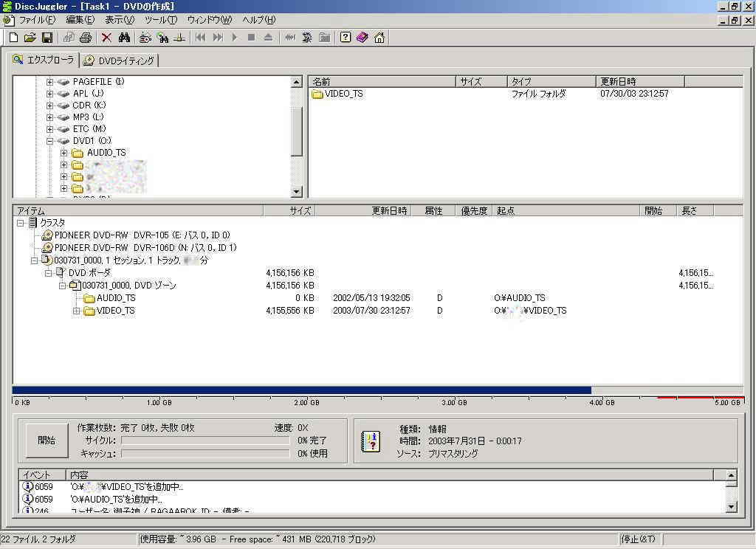
Task: Select the VIDEO_TS folder in the file list
Action: coord(337,94)
